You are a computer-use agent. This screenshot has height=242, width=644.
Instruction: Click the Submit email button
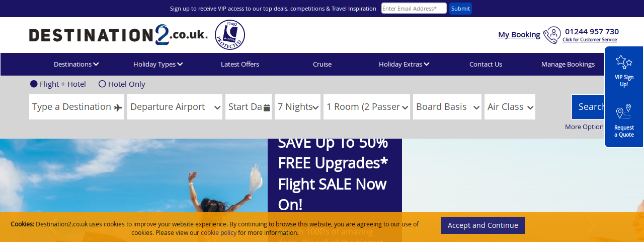pyautogui.click(x=460, y=9)
